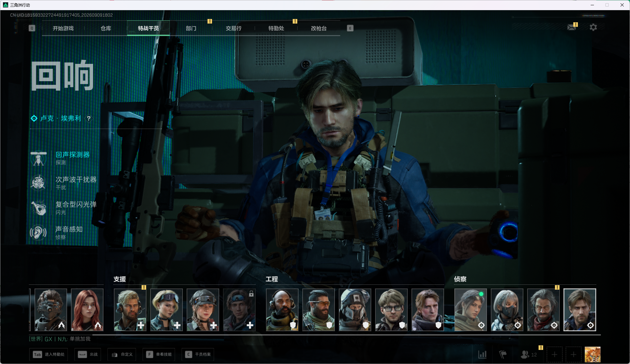This screenshot has width=630, height=364.
Task: Select the masked helmet engineer operator
Action: point(355,310)
